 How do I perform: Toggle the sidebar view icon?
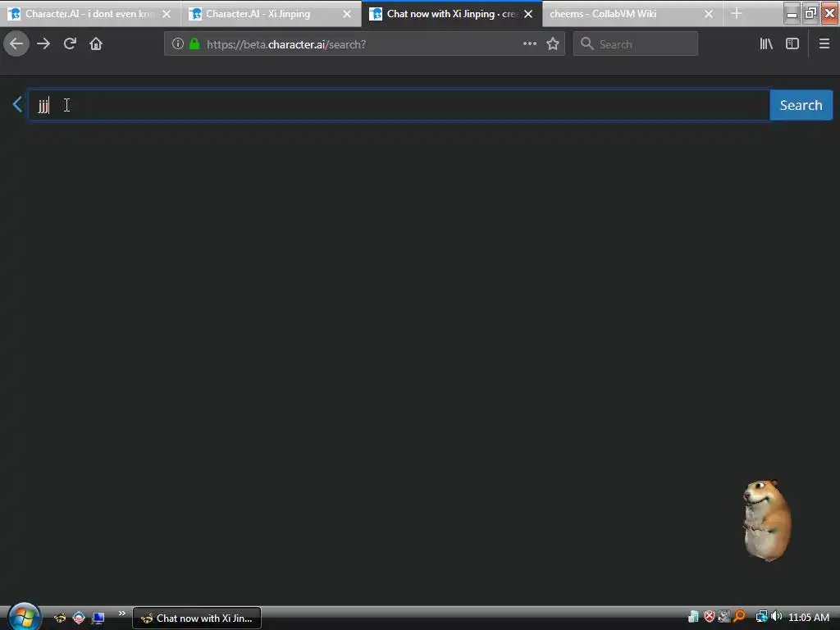(x=792, y=44)
